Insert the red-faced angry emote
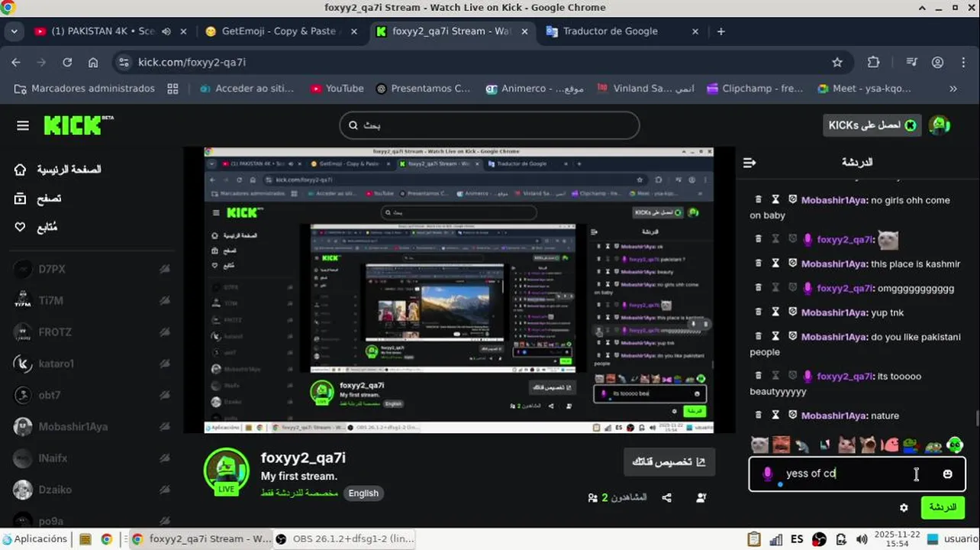The image size is (980, 550). (781, 444)
